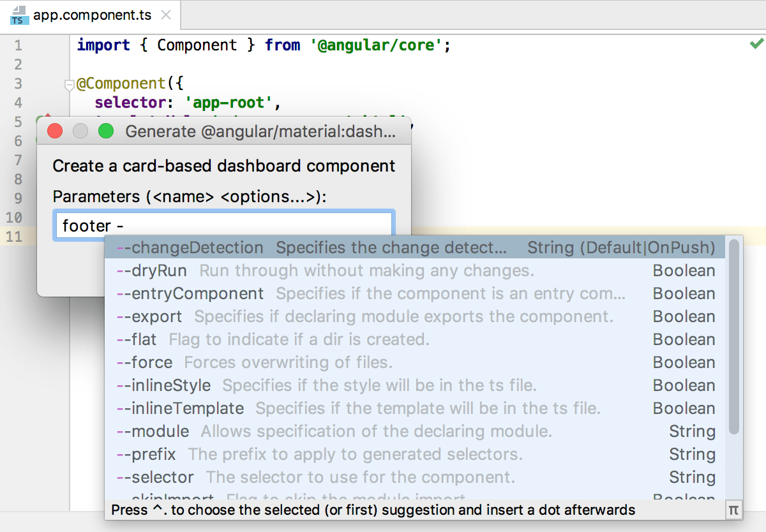Click the 'app-root' string value

228,103
